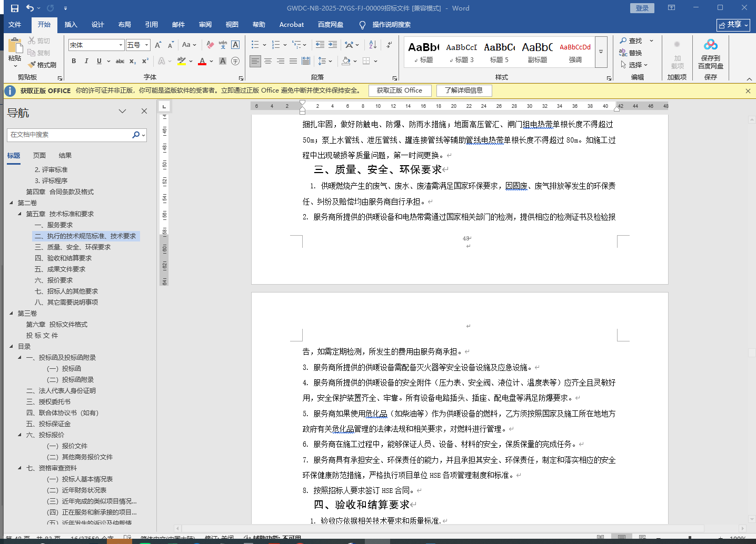
Task: Click the Borders icon in paragraph group
Action: coord(366,61)
